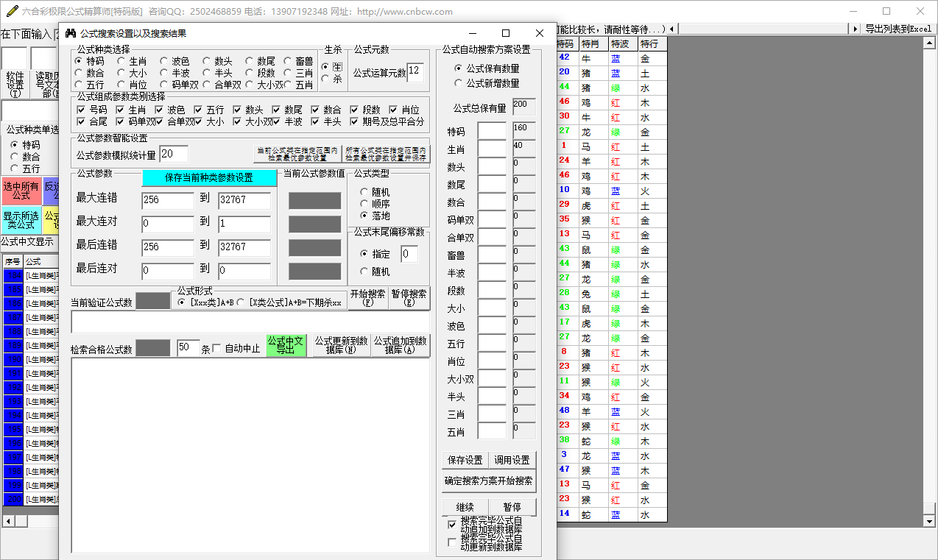Image resolution: width=938 pixels, height=560 pixels.
Task: Click the 调用设置 button
Action: pyautogui.click(x=512, y=460)
